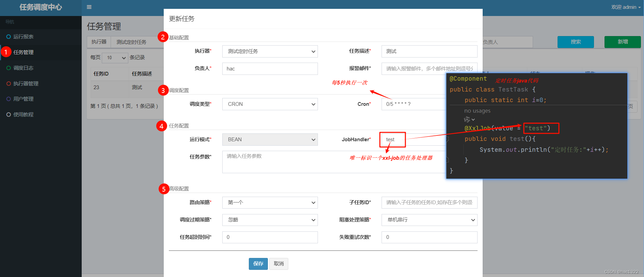Viewport: 644px width, 277px height.
Task: Open the 路由策略 dropdown
Action: [270, 202]
